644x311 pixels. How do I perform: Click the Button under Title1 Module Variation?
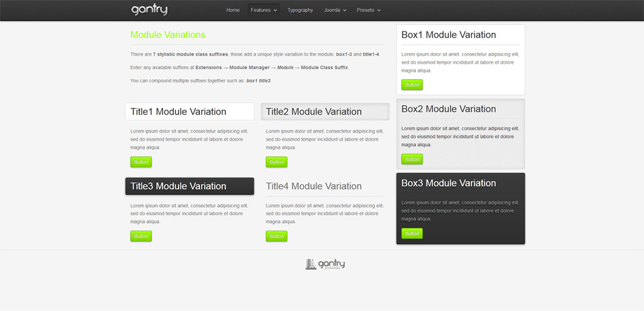[141, 162]
